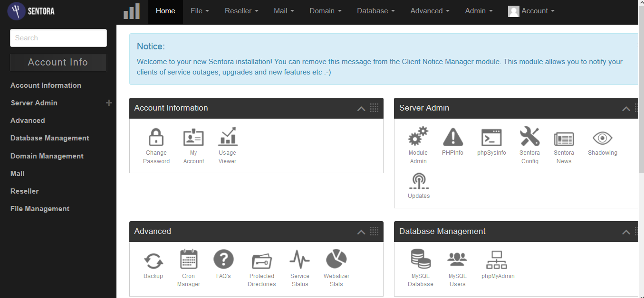Open the Usage Viewer chart icon
The height and width of the screenshot is (298, 644).
coord(228,137)
